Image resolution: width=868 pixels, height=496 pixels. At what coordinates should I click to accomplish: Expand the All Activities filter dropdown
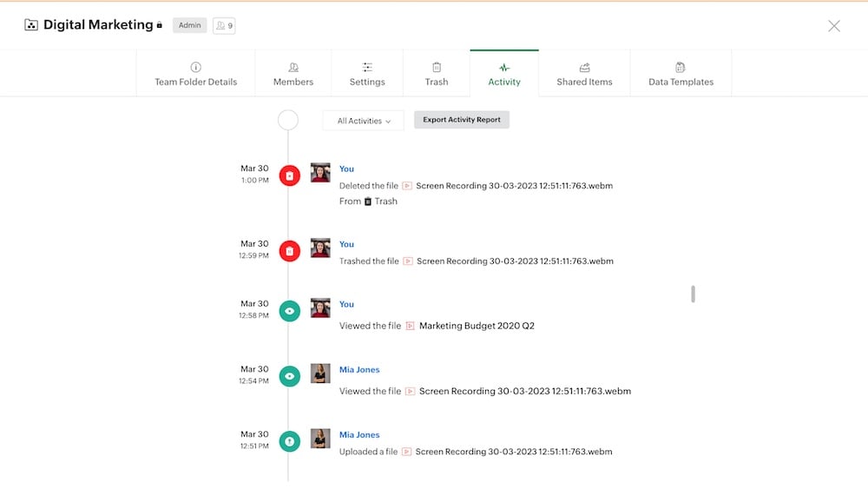(x=364, y=120)
